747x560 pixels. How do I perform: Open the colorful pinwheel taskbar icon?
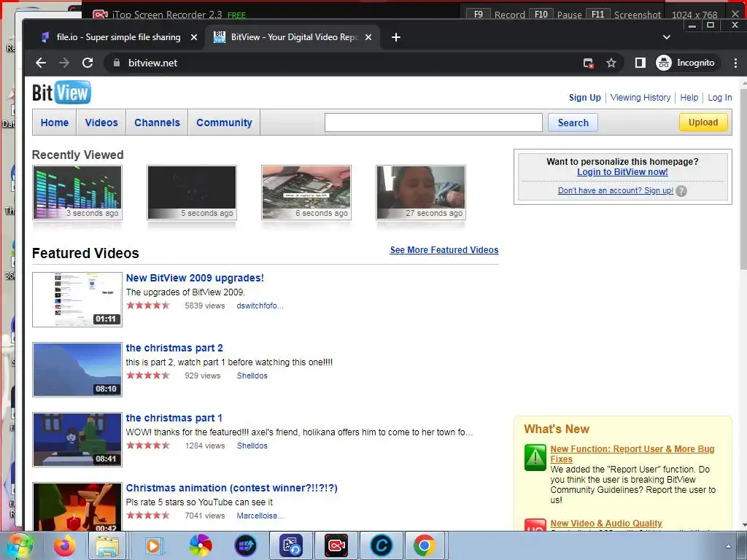pos(201,545)
